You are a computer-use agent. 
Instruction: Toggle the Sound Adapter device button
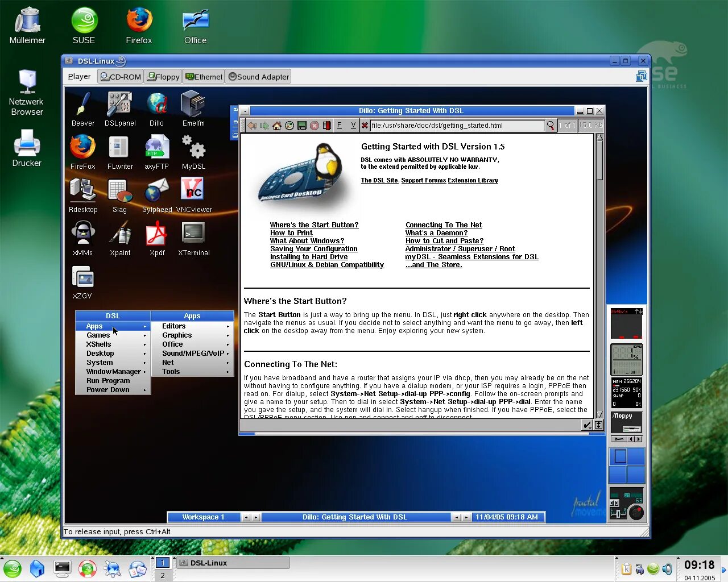point(259,77)
